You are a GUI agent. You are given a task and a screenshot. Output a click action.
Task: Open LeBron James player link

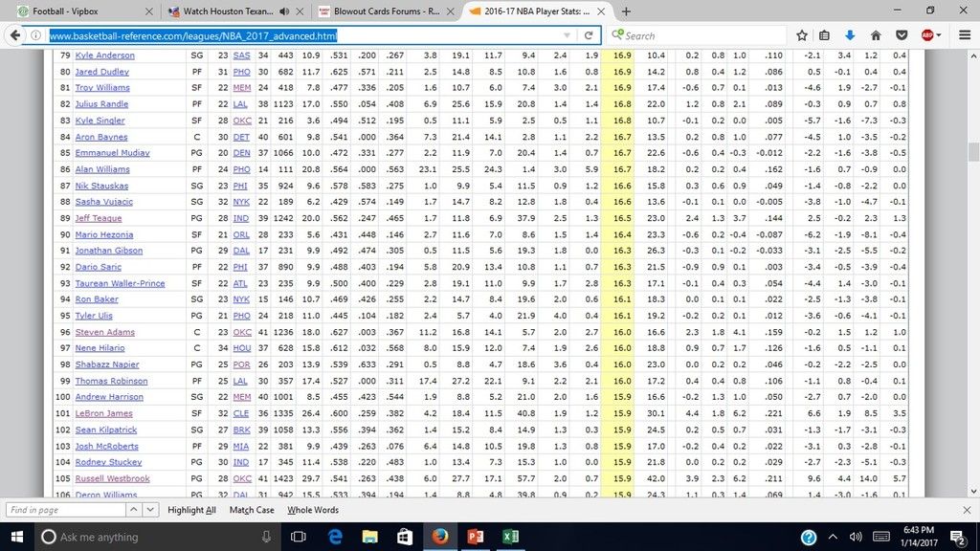tap(103, 413)
